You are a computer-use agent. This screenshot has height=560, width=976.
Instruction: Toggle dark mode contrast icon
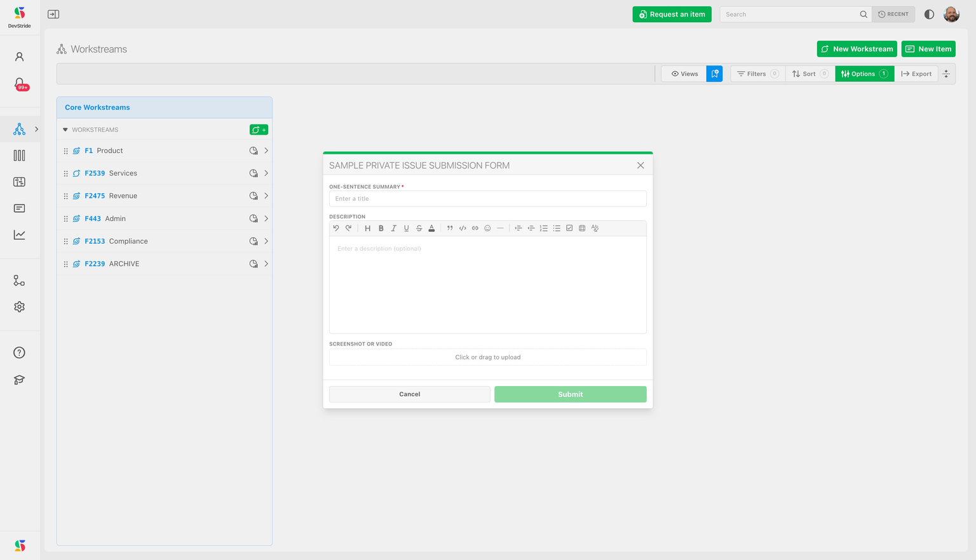[x=929, y=14]
